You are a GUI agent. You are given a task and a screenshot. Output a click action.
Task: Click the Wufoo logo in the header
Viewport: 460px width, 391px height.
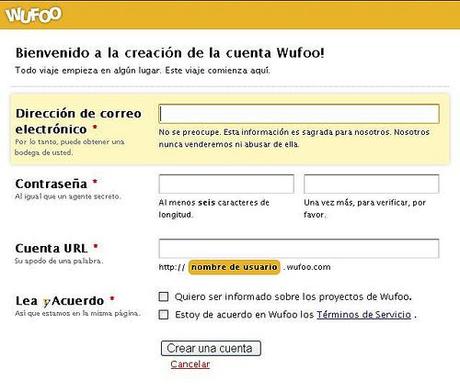[33, 15]
